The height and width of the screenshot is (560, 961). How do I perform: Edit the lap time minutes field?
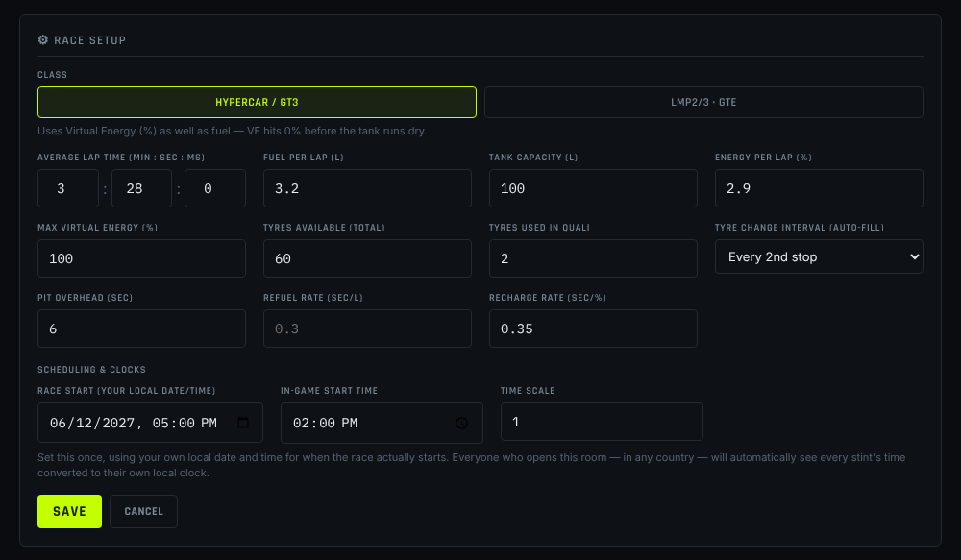[68, 188]
